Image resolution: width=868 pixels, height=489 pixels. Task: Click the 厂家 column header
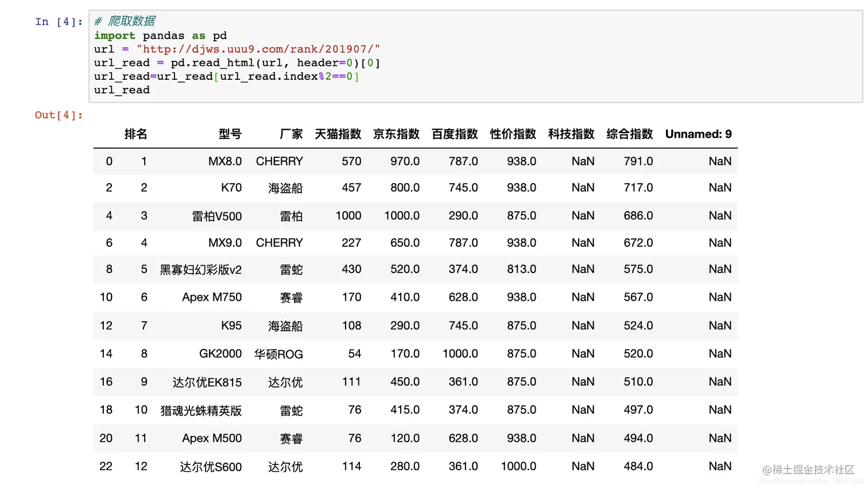coord(291,134)
